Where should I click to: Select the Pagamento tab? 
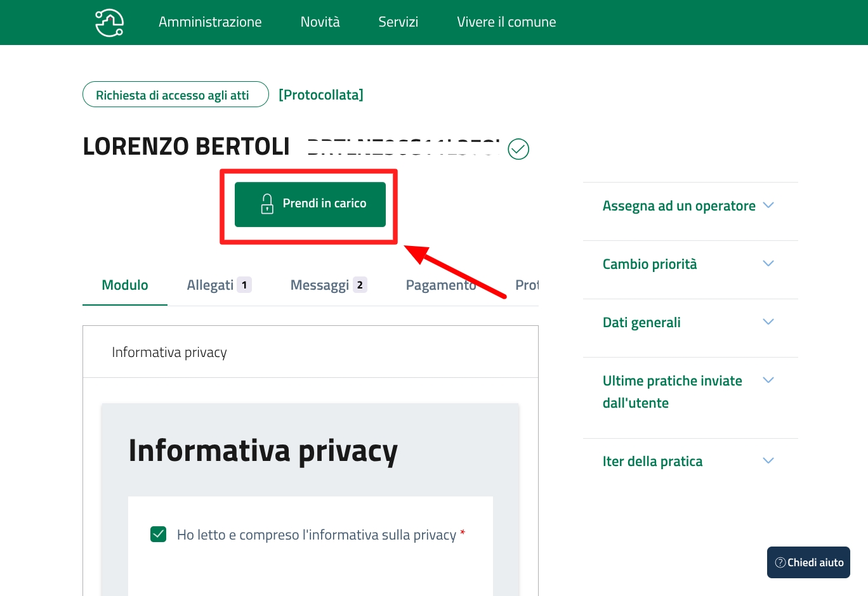pos(440,285)
